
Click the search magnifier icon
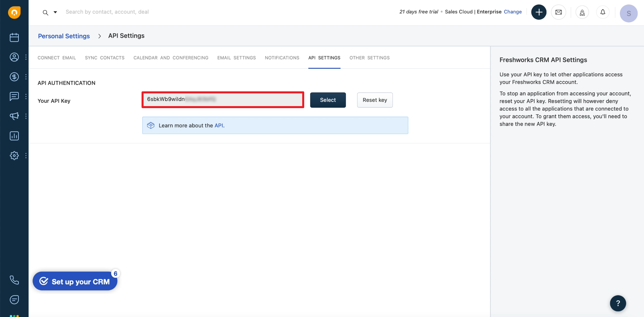[x=46, y=13]
